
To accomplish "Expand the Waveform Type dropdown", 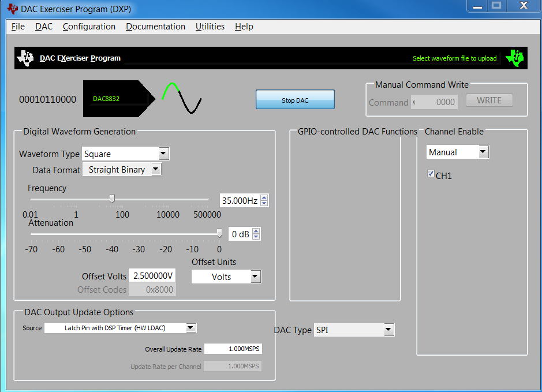I will (163, 154).
